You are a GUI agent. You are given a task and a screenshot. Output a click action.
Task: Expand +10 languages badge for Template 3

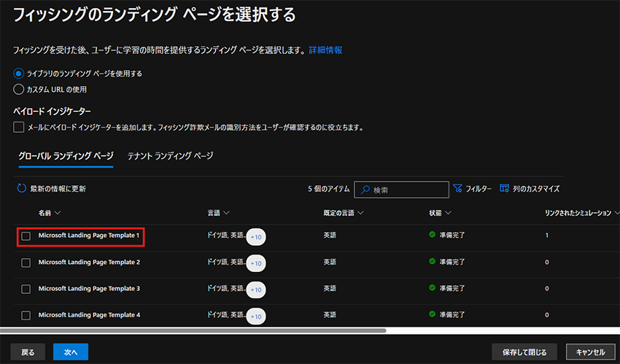click(x=256, y=290)
